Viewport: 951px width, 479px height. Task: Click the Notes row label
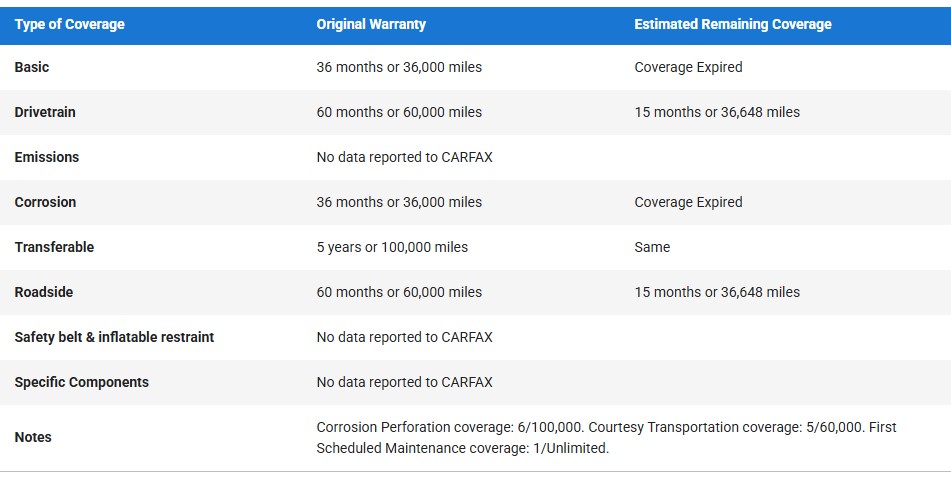pos(33,437)
